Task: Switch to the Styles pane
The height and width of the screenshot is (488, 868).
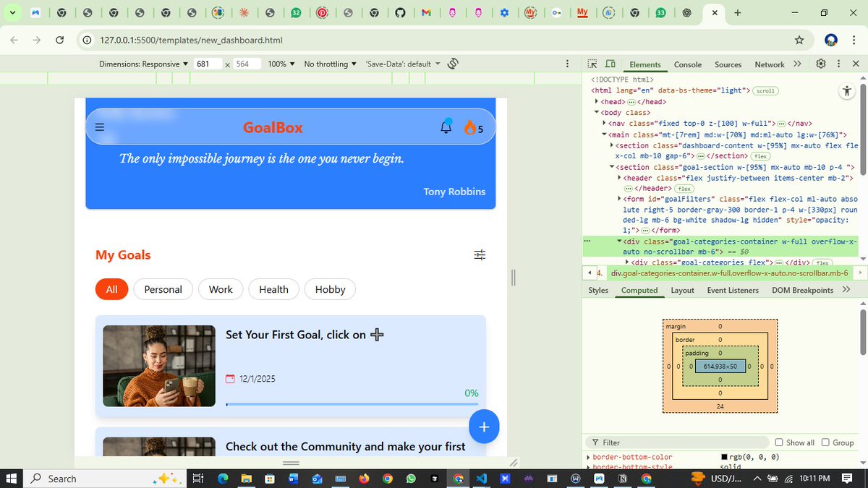Action: coord(598,290)
